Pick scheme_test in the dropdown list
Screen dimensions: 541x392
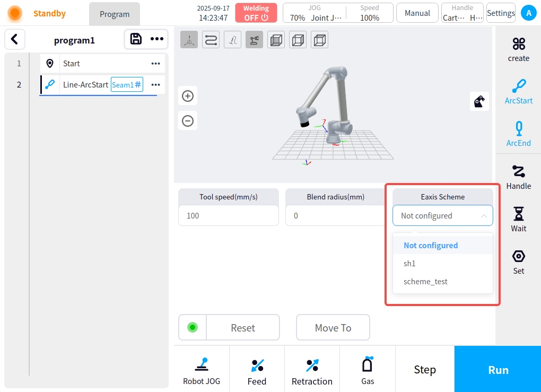(425, 282)
